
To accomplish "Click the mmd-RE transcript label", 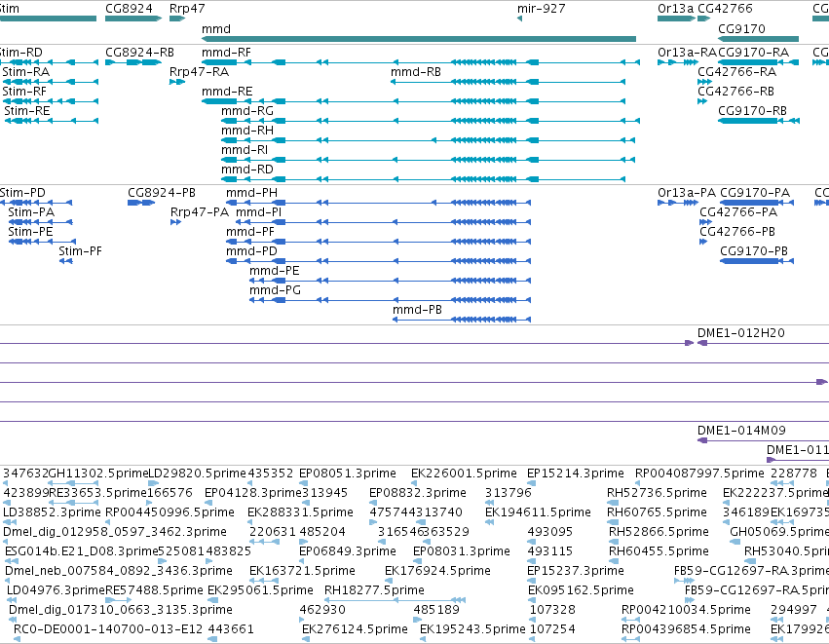I will 227,92.
